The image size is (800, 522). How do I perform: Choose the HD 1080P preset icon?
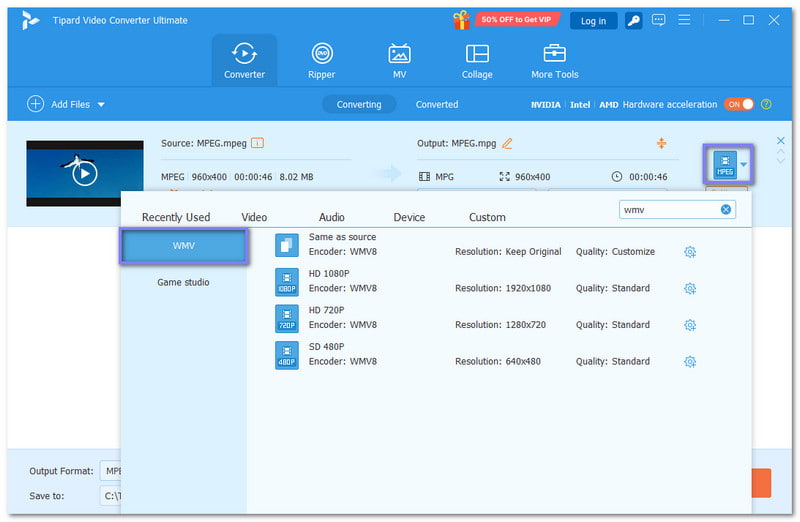point(287,282)
